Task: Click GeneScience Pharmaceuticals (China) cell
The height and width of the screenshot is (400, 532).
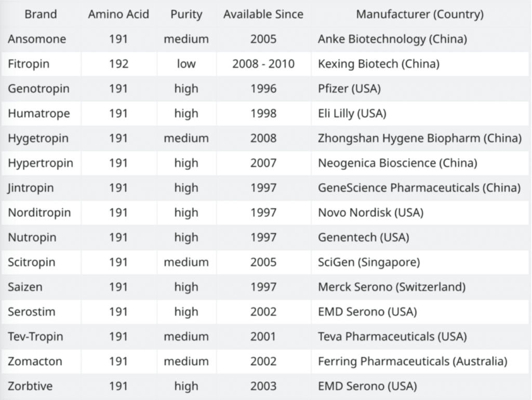Action: [419, 188]
